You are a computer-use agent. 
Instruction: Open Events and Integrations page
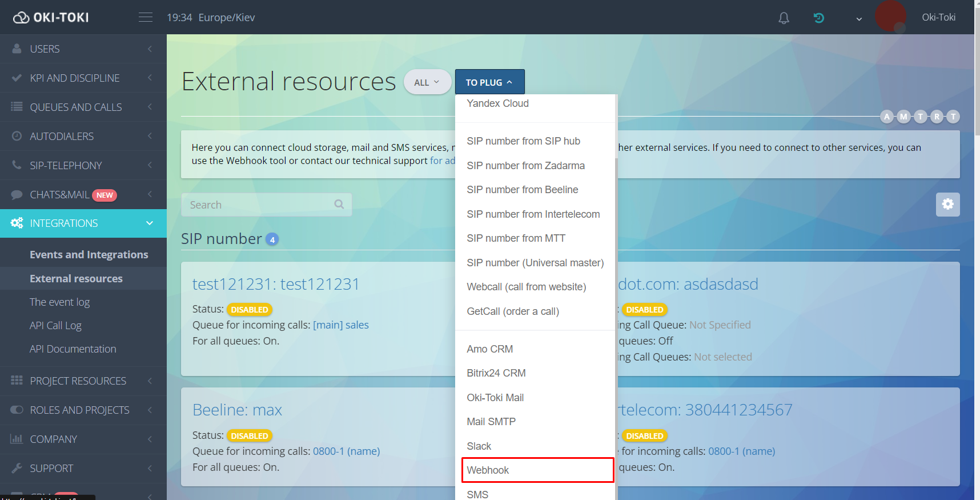pos(89,255)
